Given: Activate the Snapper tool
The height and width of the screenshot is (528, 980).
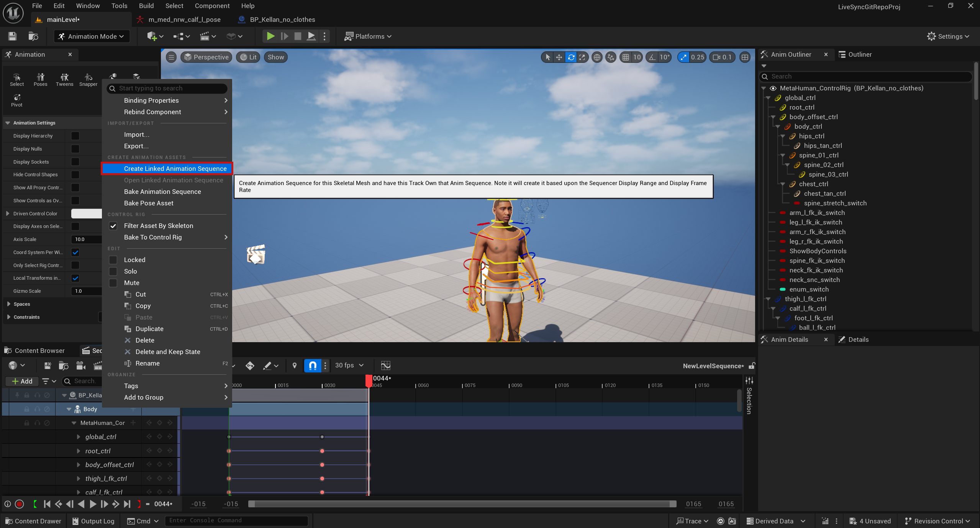Looking at the screenshot, I should 88,80.
